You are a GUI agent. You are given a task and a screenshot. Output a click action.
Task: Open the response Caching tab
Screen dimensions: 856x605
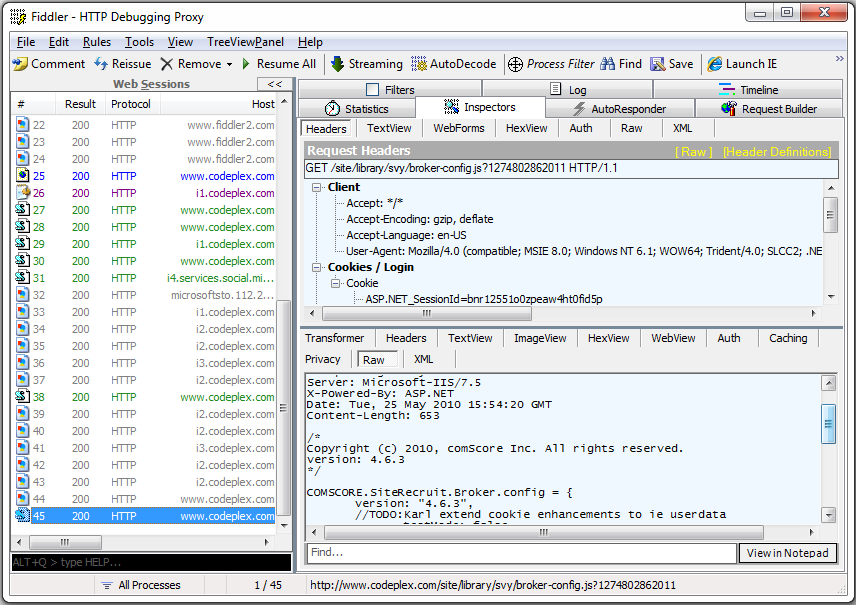pos(788,338)
